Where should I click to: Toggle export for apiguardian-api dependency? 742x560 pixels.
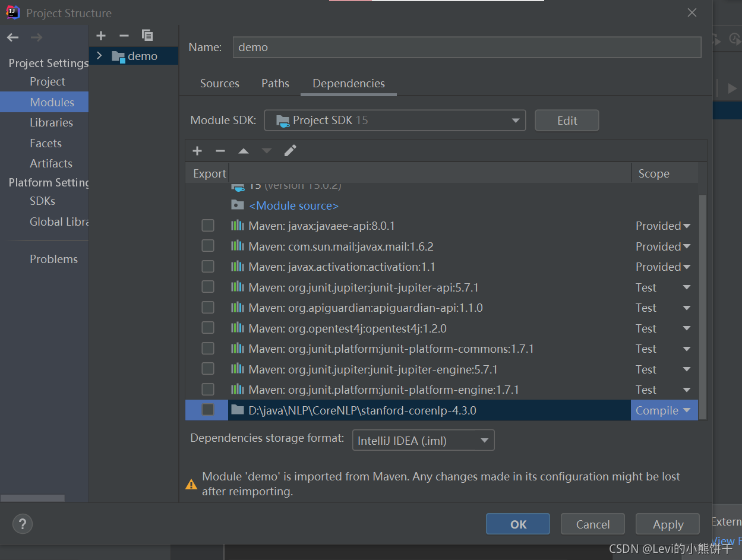coord(208,308)
